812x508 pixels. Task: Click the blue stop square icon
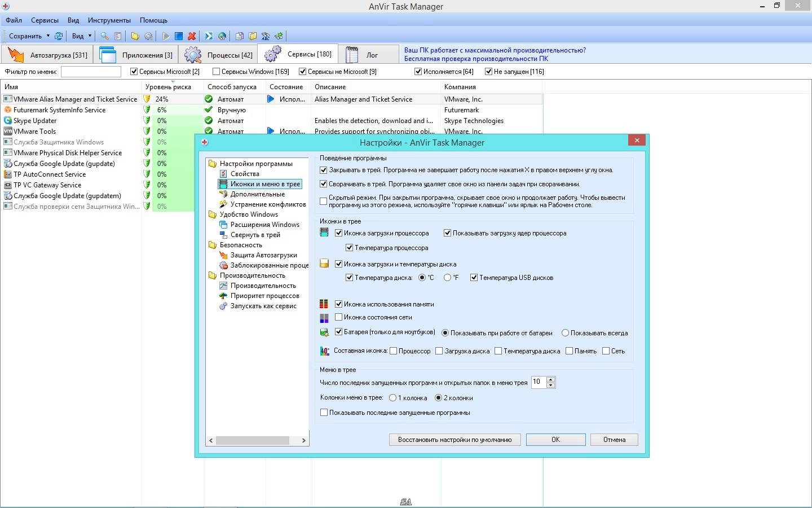(x=179, y=36)
